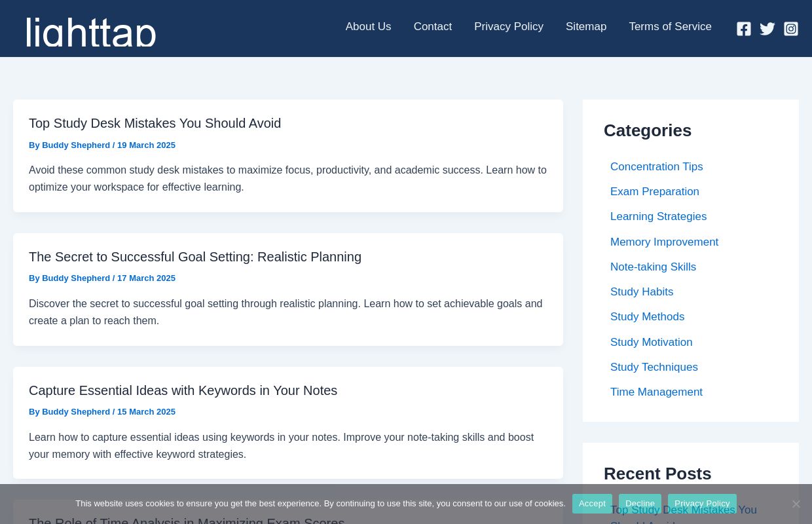Viewport: 812px width, 524px height.
Task: Accept cookies in the banner
Action: coord(592,504)
